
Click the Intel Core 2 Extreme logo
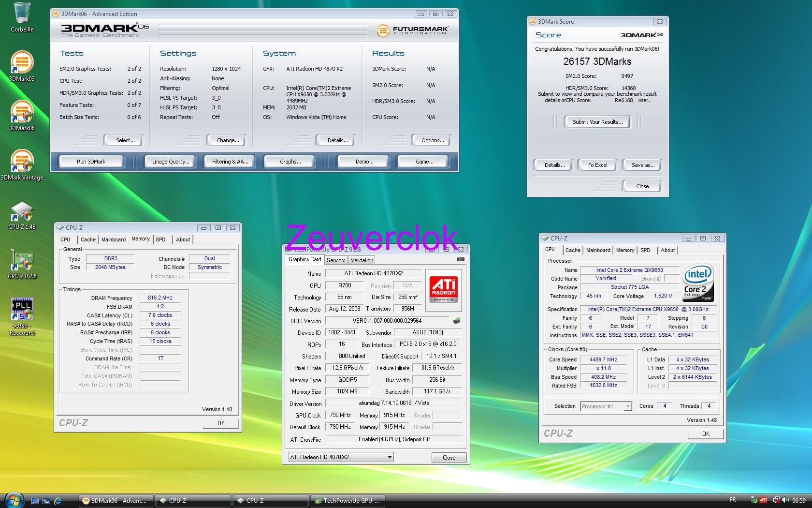click(x=698, y=283)
